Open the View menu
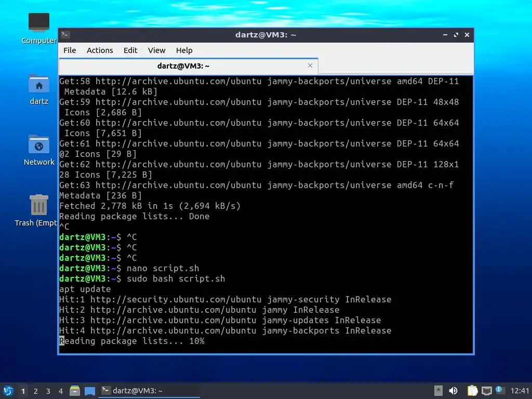Image resolution: width=532 pixels, height=399 pixels. point(156,50)
